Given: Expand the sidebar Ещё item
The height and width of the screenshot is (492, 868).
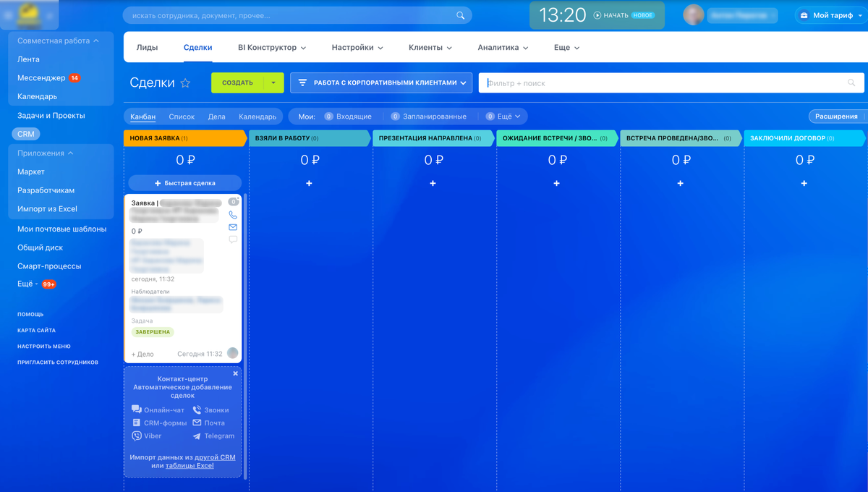Looking at the screenshot, I should click(27, 284).
